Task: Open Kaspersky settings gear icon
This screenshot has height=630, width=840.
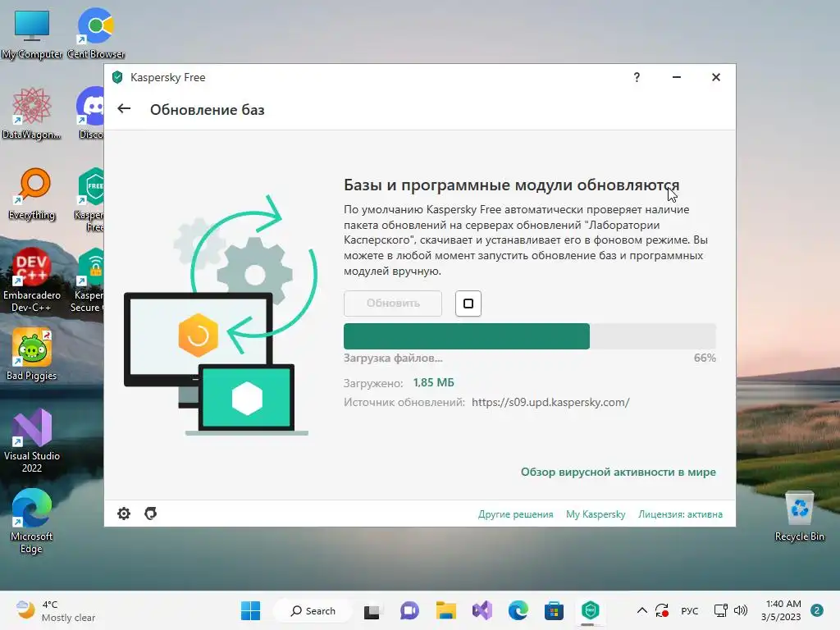Action: pyautogui.click(x=124, y=514)
